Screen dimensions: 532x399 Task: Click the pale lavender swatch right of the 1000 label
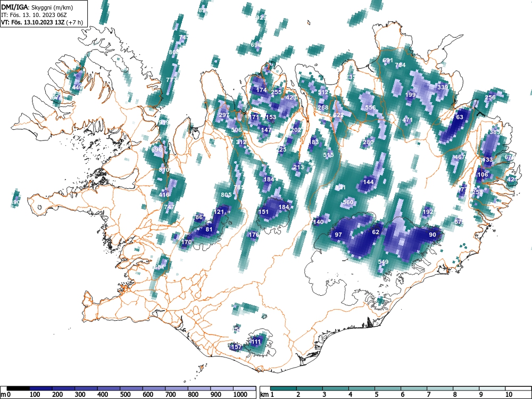point(244,388)
